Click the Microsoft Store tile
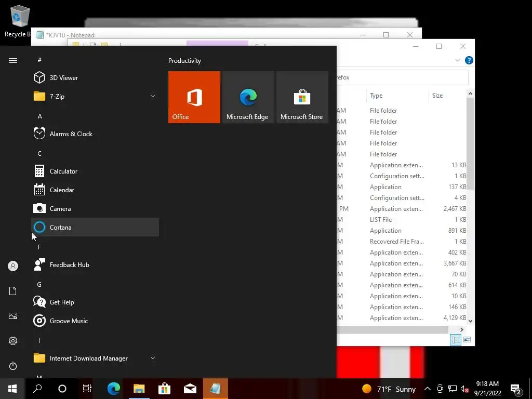 (x=302, y=97)
